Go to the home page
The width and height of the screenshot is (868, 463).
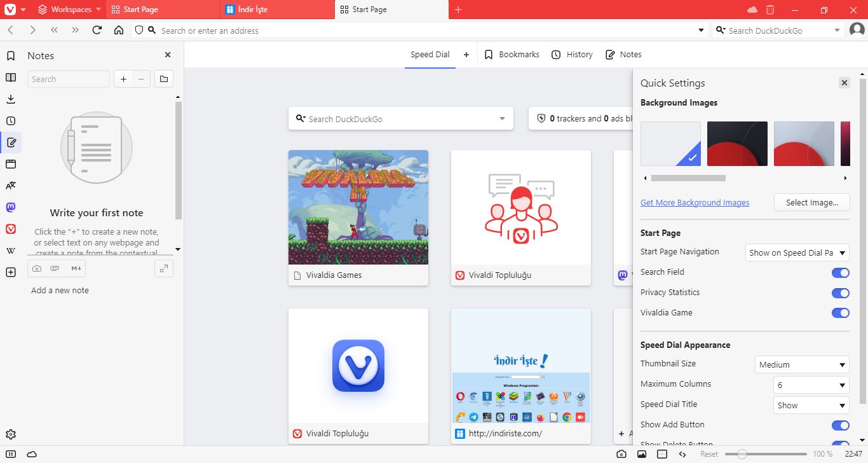click(119, 30)
